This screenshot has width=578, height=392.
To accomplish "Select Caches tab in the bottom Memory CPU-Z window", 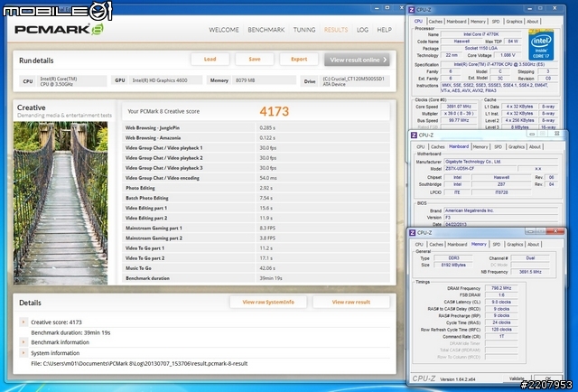I will click(x=436, y=245).
